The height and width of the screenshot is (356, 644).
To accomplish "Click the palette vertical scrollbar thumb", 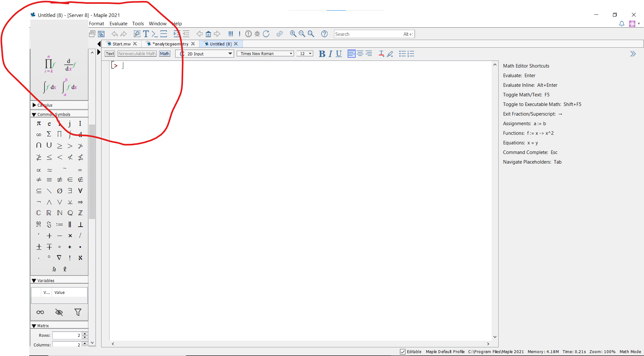I will pos(92,171).
